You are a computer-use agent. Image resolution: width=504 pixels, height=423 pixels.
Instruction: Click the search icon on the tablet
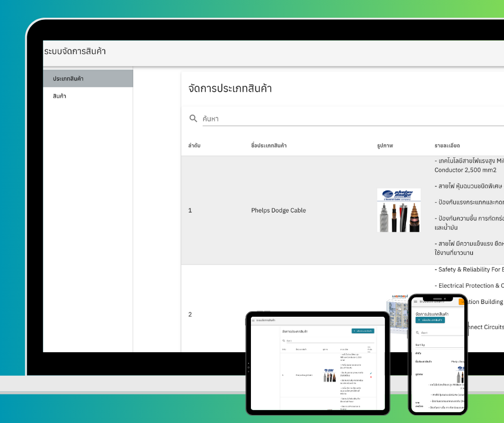point(284,340)
